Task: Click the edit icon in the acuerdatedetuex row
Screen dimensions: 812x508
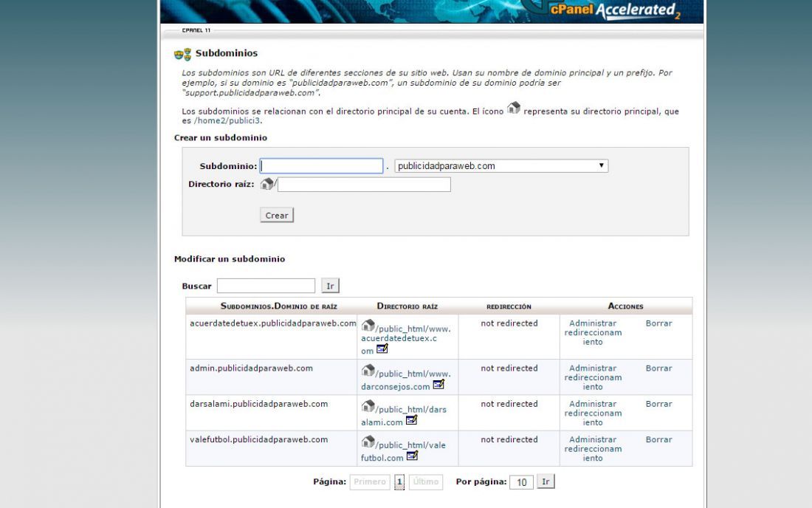Action: tap(382, 349)
